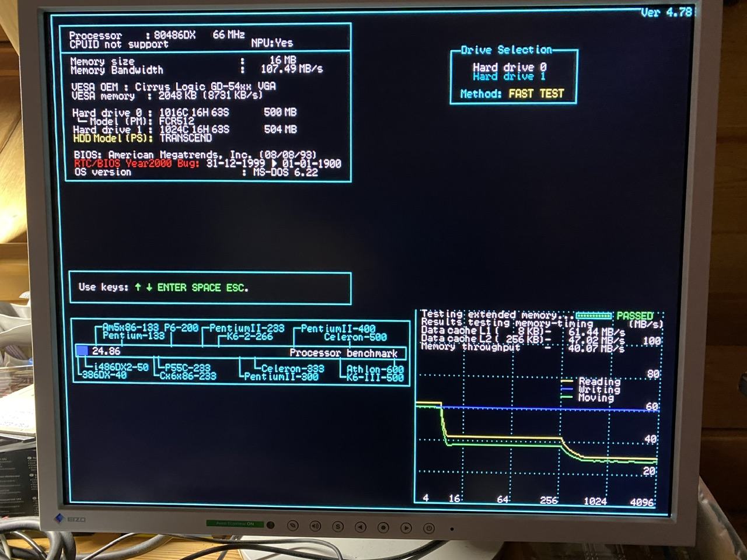Screen dimensions: 747x560
Task: Click the Hard drive 0 1016C 16H 63S line
Action: pyautogui.click(x=184, y=112)
